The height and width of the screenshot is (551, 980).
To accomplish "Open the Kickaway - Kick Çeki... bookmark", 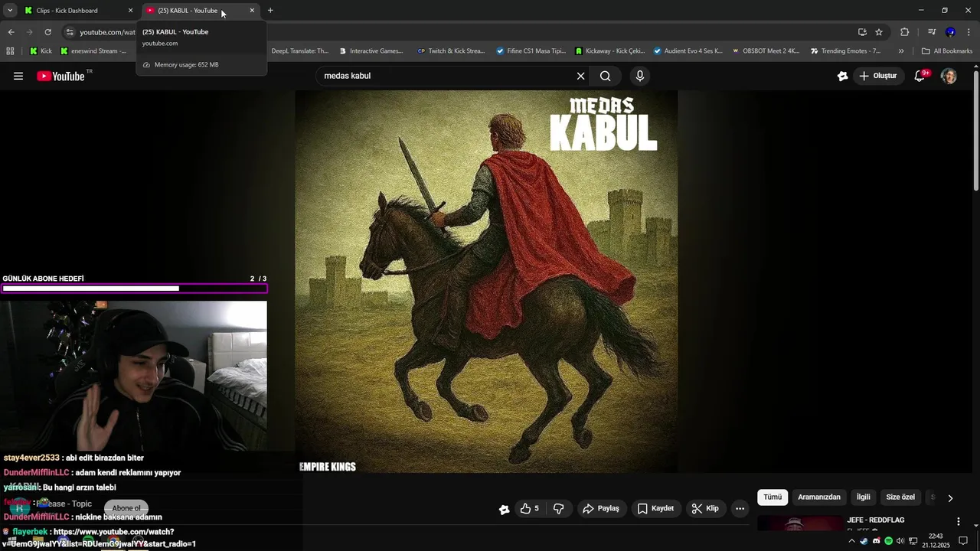I will pos(609,51).
